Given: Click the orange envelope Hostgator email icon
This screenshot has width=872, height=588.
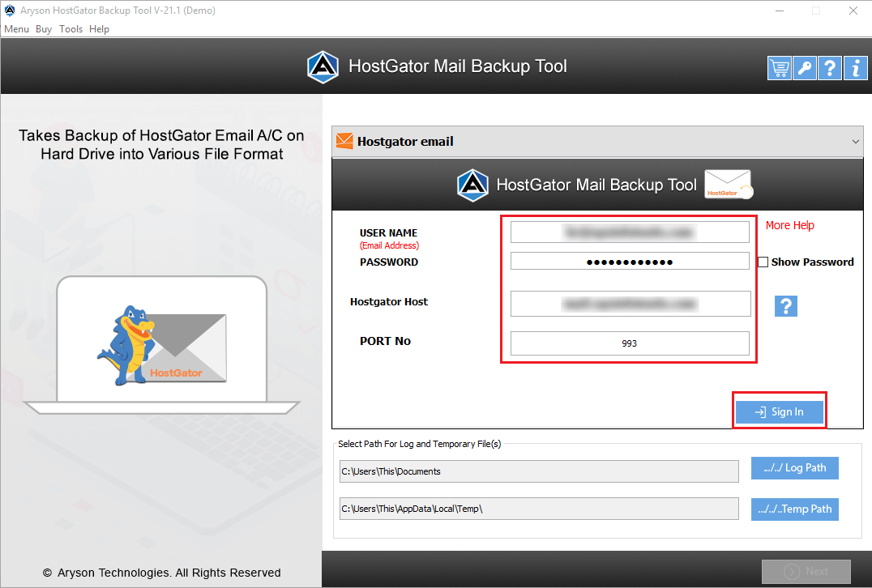Looking at the screenshot, I should pos(344,141).
